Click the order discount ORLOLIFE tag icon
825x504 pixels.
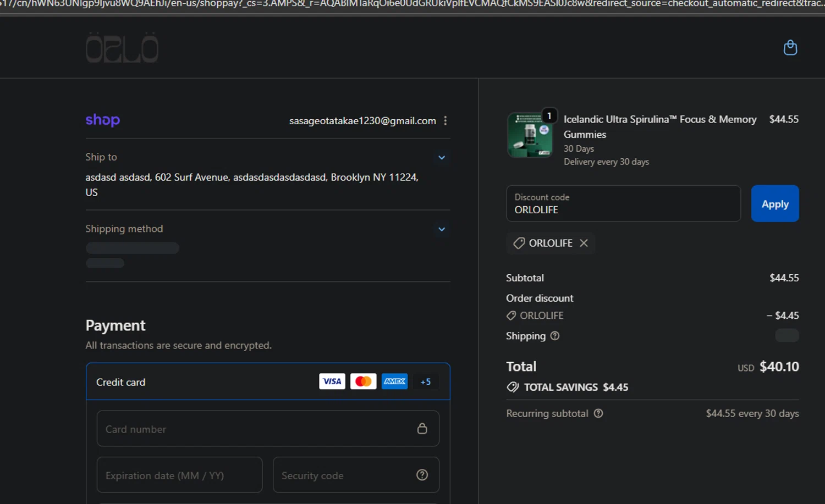[511, 315]
